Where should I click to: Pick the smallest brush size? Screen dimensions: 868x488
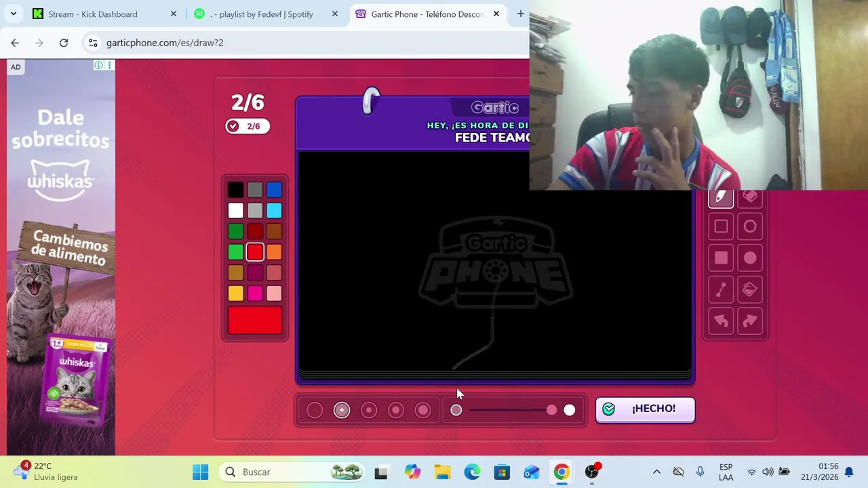[315, 410]
